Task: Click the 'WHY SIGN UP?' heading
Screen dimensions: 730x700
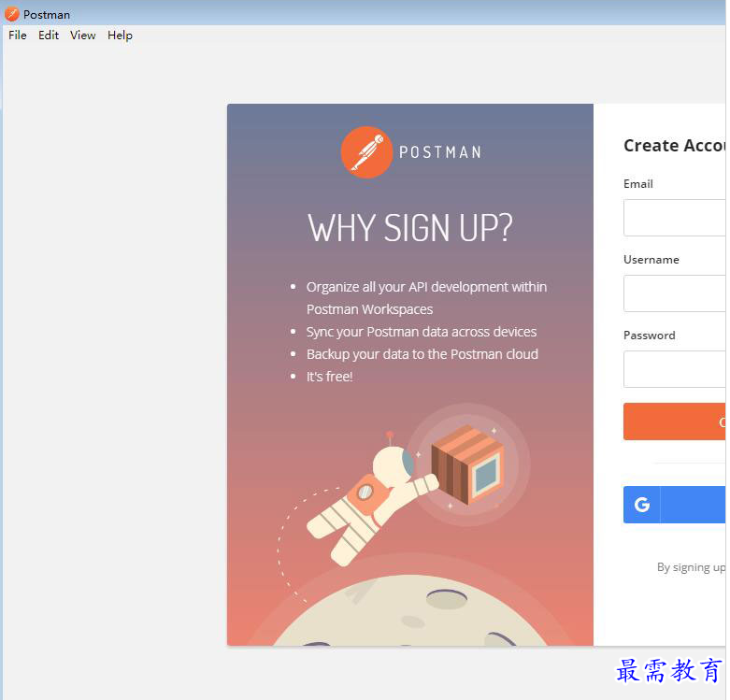Action: (410, 228)
